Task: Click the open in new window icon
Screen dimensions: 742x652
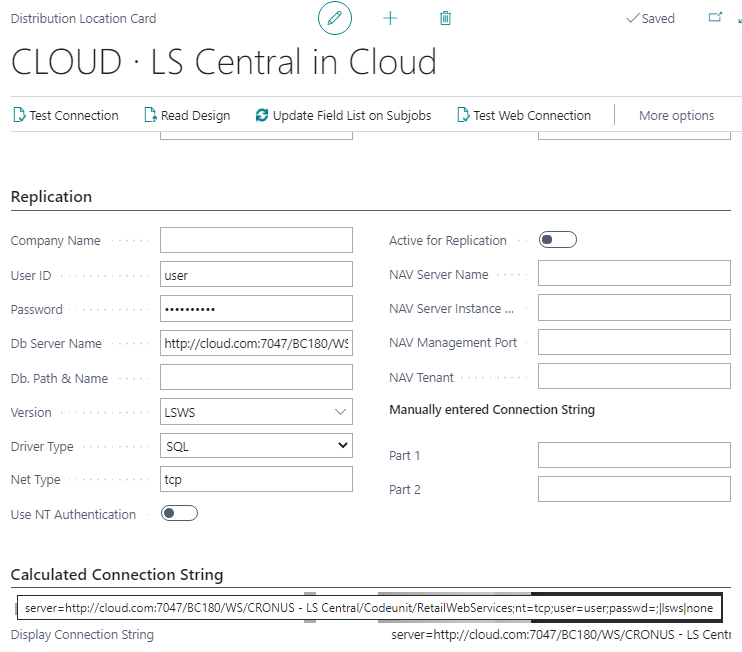Action: pyautogui.click(x=715, y=18)
